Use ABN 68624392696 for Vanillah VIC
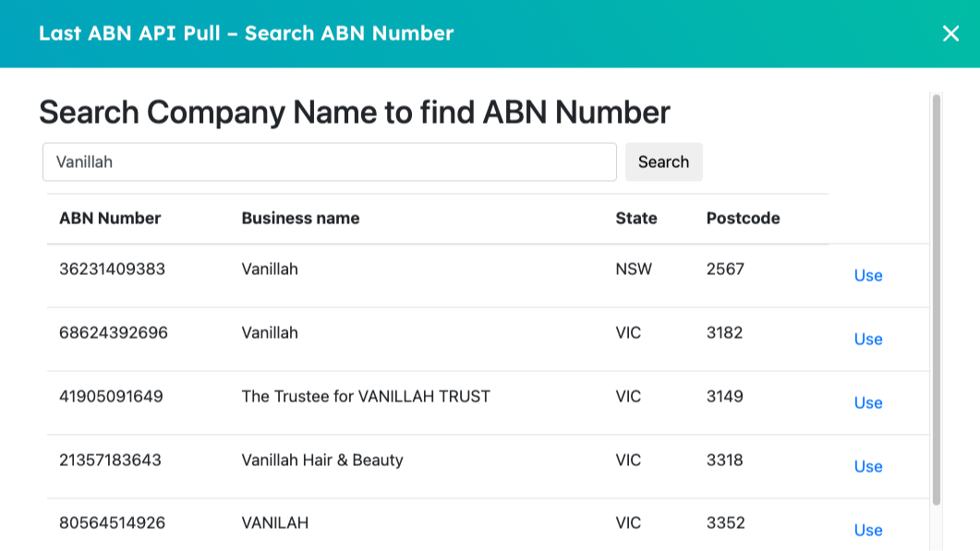 click(867, 340)
